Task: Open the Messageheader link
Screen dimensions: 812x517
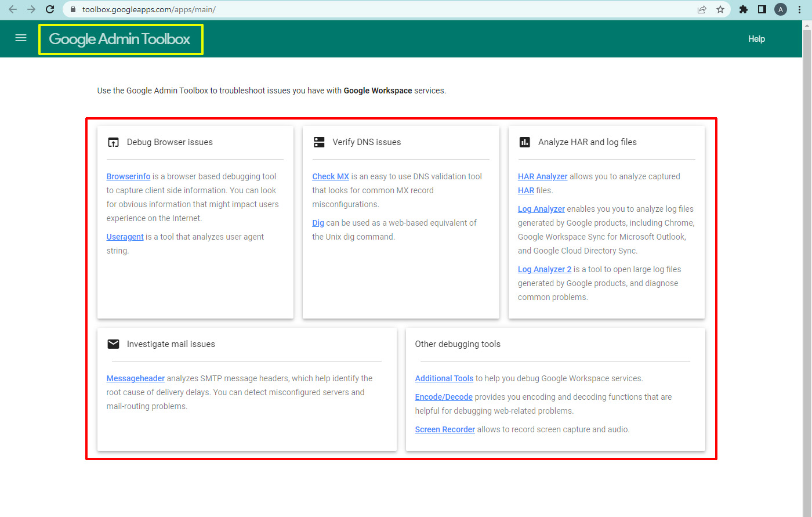Action: [x=136, y=378]
